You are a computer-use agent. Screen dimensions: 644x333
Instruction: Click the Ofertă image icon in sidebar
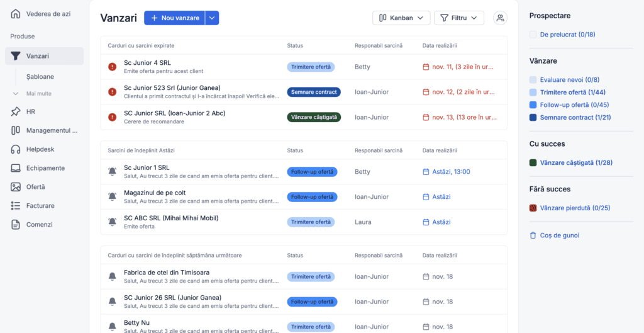pyautogui.click(x=16, y=187)
